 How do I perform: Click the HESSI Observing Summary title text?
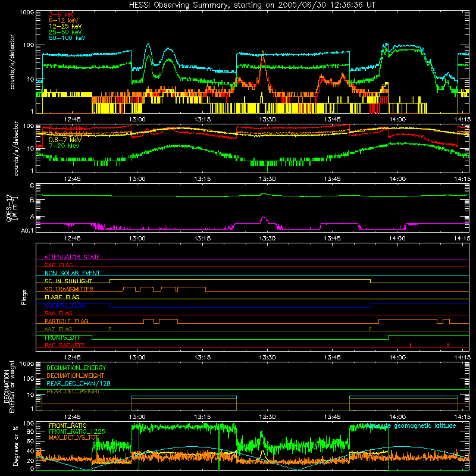point(252,5)
